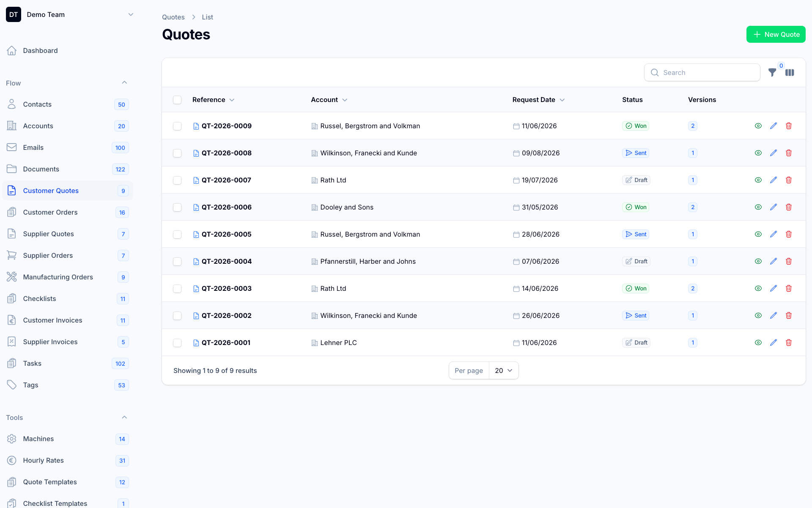Delete quote QT-2026-0001 trash icon
The height and width of the screenshot is (508, 812).
pos(789,342)
